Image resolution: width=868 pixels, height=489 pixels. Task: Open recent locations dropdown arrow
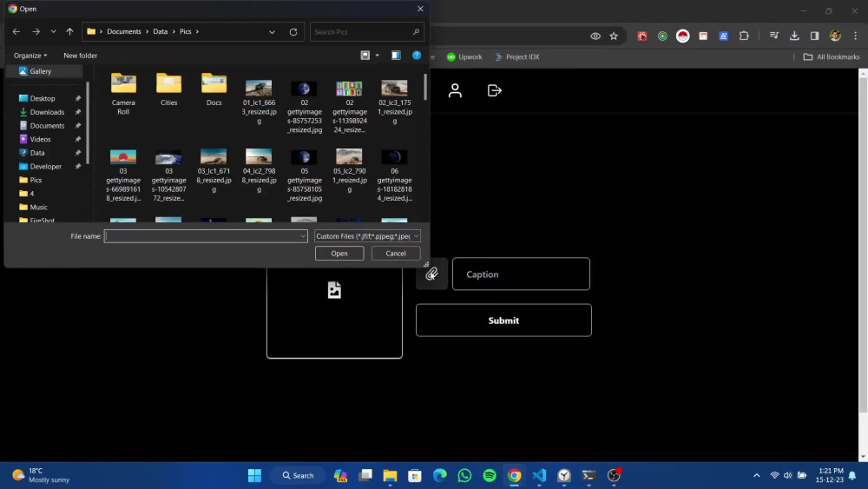coord(53,31)
